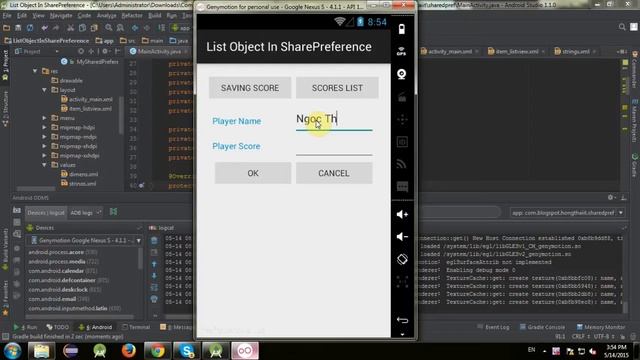Click the Save All toolbar icon
This screenshot has width=640, height=360.
[18, 28]
